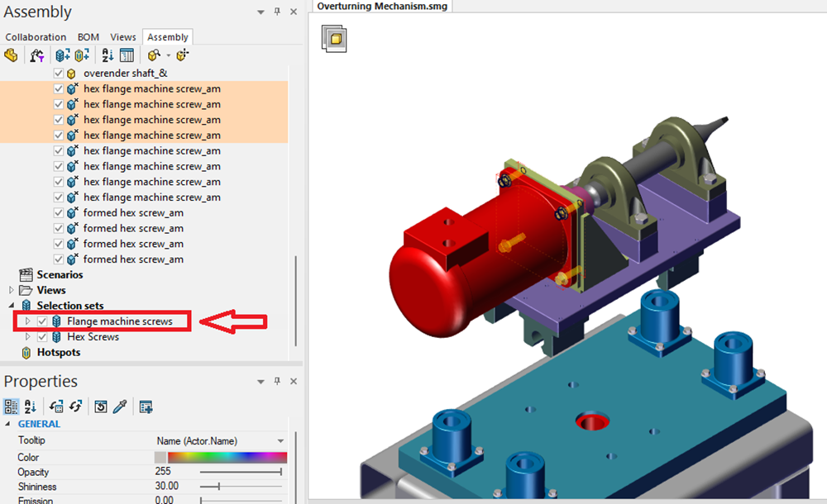Open the BOM table icon in Assembly toolbar

pos(126,55)
